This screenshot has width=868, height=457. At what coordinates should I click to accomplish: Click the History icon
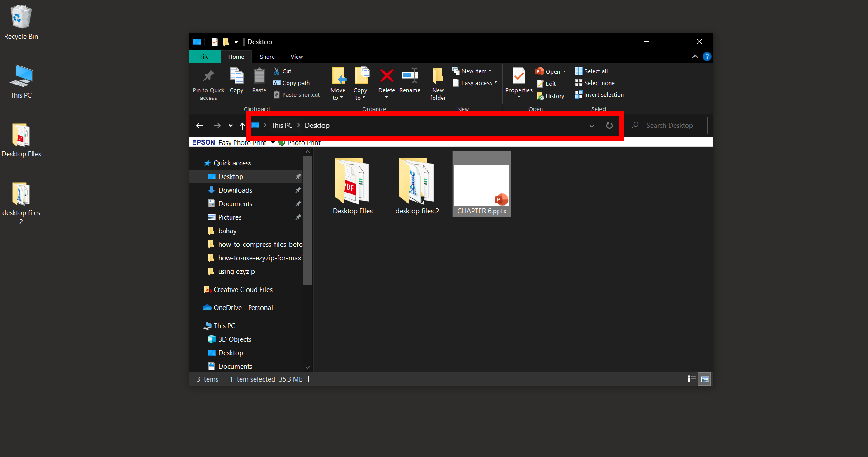click(550, 96)
